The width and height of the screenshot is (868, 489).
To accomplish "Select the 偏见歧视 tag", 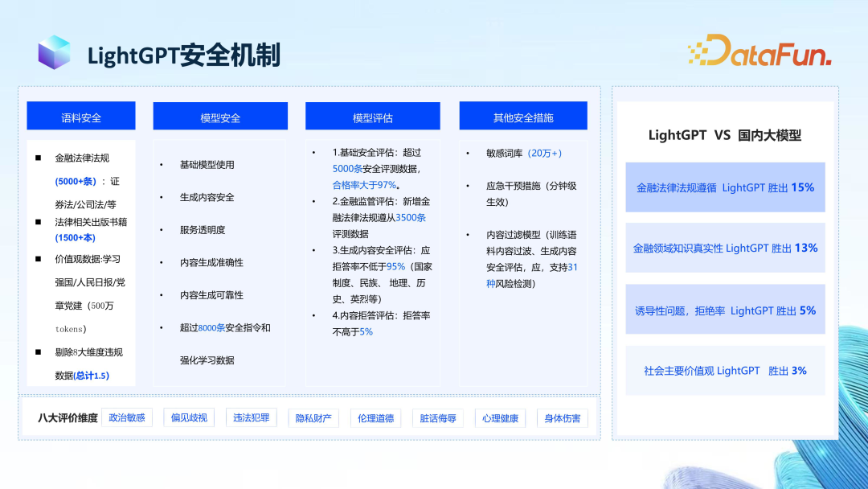I will (x=189, y=417).
